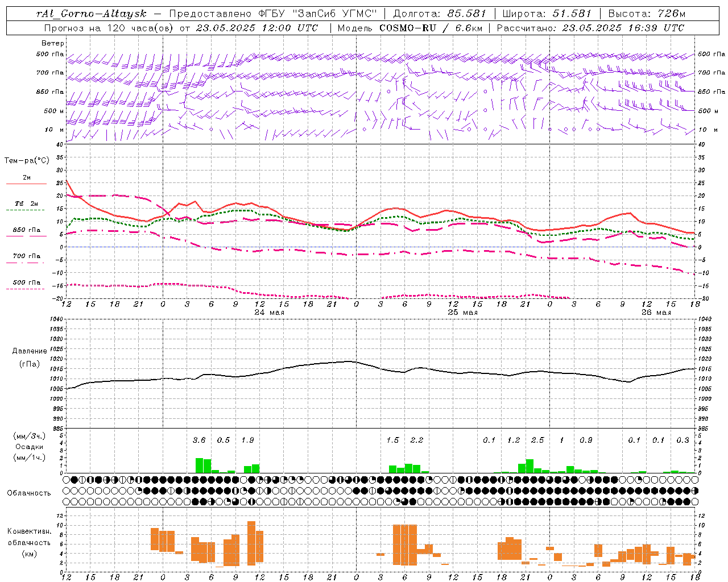The width and height of the screenshot is (728, 582).
Task: Click the "Ветер" panel label
Action: 53,43
